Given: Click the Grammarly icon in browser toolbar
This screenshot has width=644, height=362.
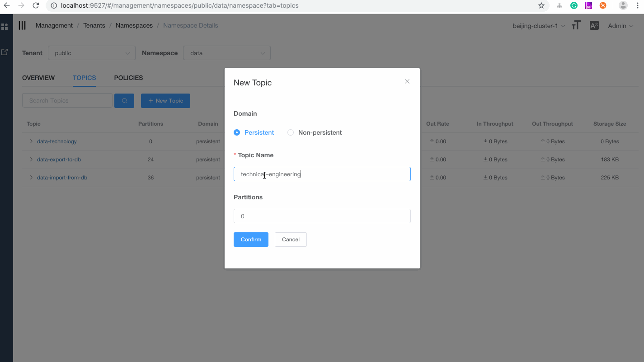Looking at the screenshot, I should point(574,5).
